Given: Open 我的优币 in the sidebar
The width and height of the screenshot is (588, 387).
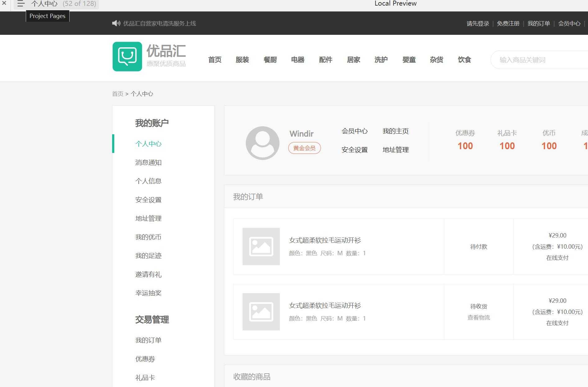Looking at the screenshot, I should pos(148,237).
